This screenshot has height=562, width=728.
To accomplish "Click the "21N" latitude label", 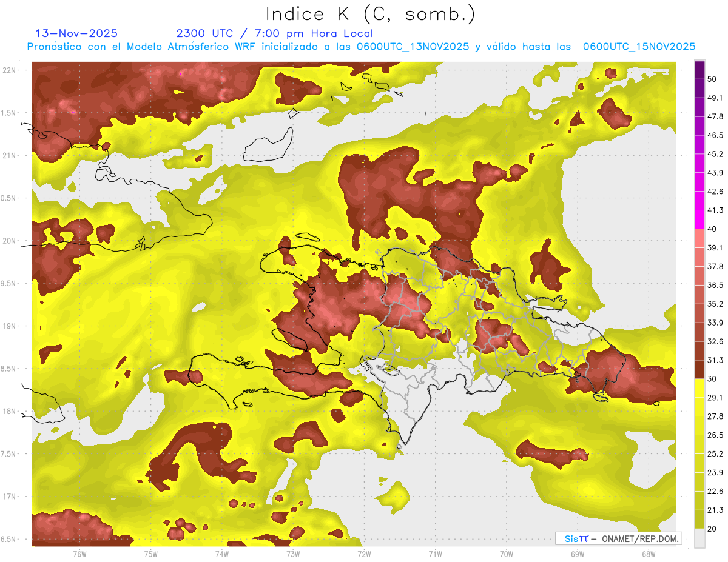I will point(10,155).
